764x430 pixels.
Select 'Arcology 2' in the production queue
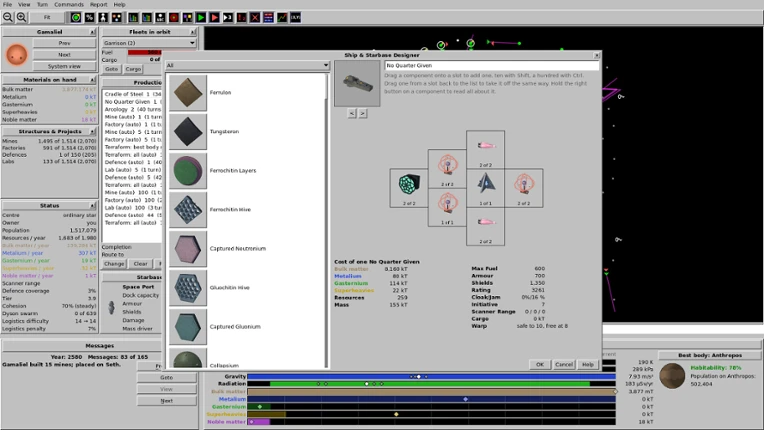pos(133,109)
